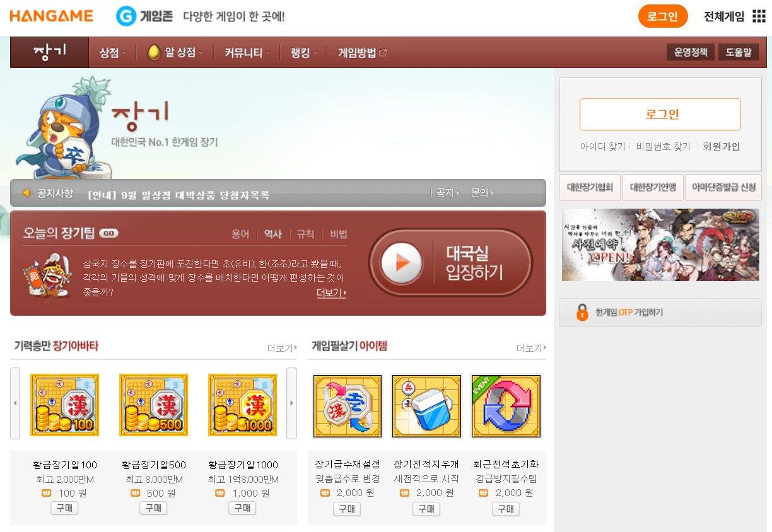Open 운영정책 page
Viewport: 772px width, 532px height.
pyautogui.click(x=691, y=52)
